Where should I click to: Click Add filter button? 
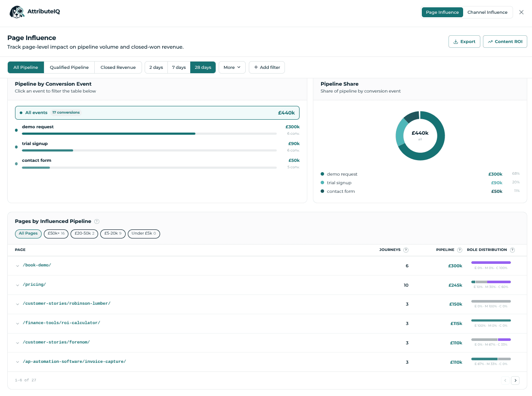pos(267,67)
